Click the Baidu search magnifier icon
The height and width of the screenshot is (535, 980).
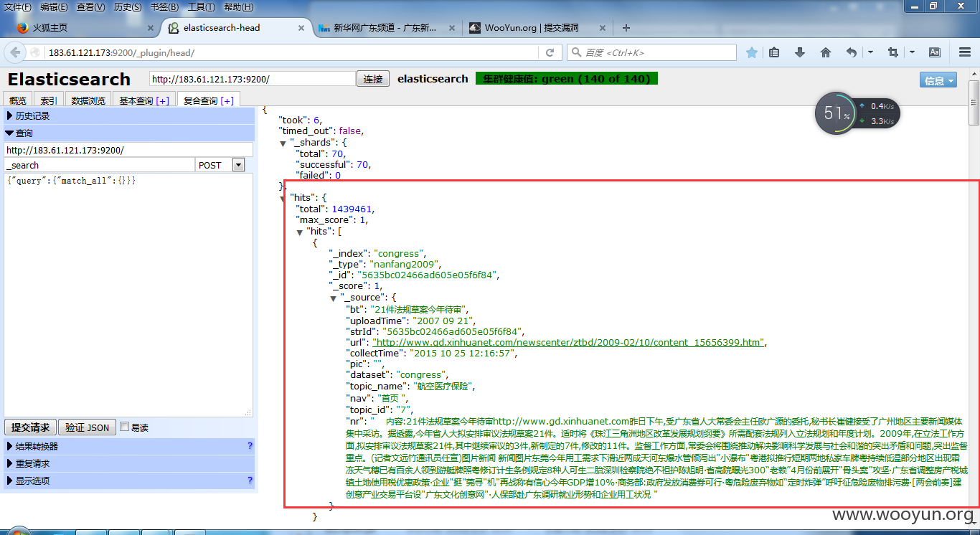(x=576, y=52)
